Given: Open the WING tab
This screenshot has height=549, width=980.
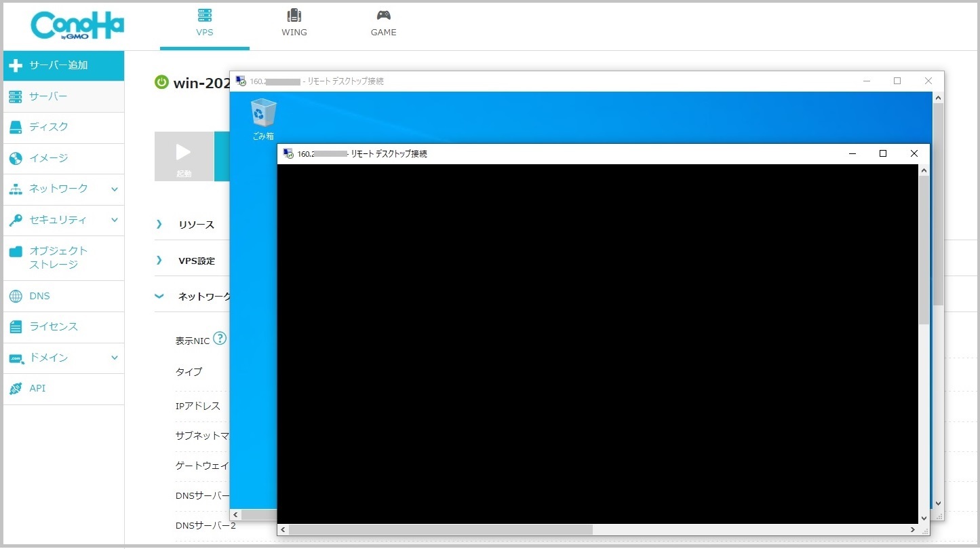Looking at the screenshot, I should (294, 24).
